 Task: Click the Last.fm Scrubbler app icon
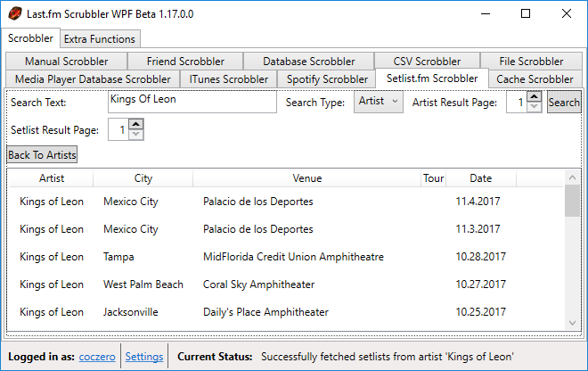click(x=14, y=14)
